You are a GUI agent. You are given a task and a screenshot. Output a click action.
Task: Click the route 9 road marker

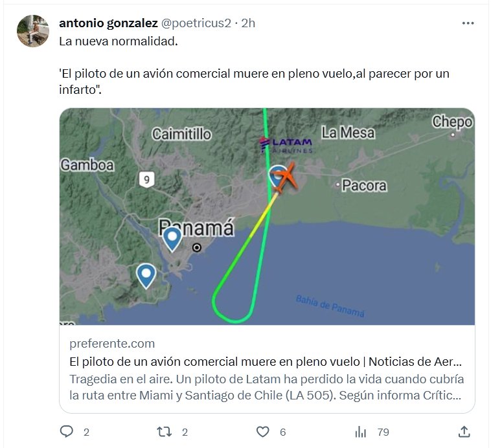(x=147, y=180)
